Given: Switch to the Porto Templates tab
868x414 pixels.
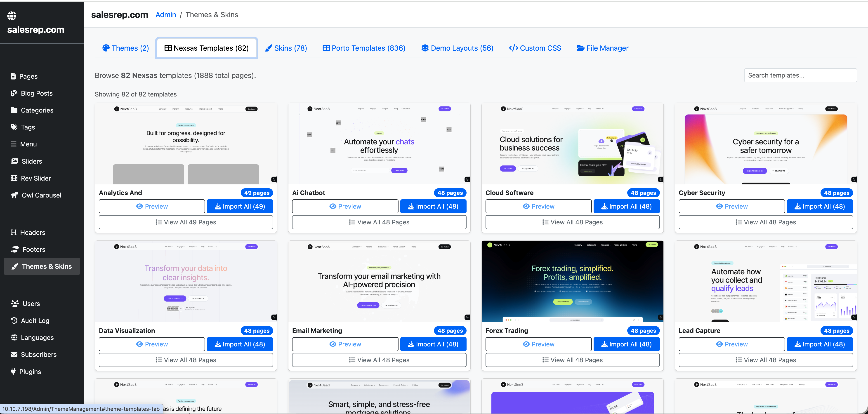Looking at the screenshot, I should pos(364,48).
